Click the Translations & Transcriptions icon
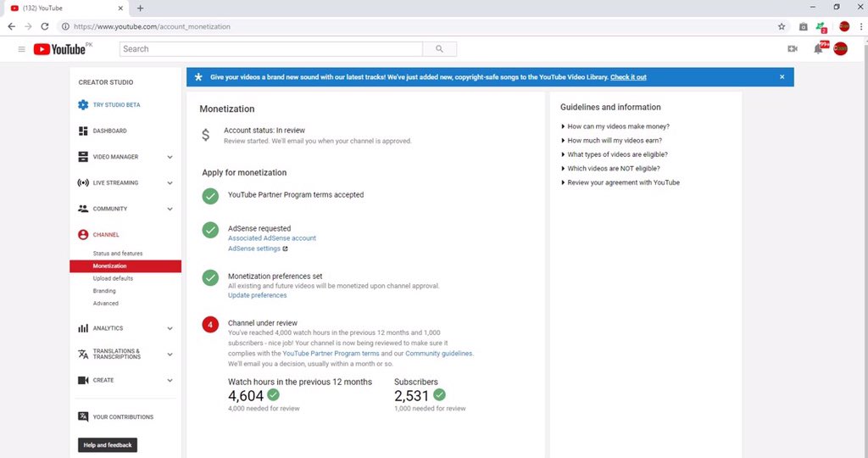The image size is (868, 458). click(x=83, y=354)
